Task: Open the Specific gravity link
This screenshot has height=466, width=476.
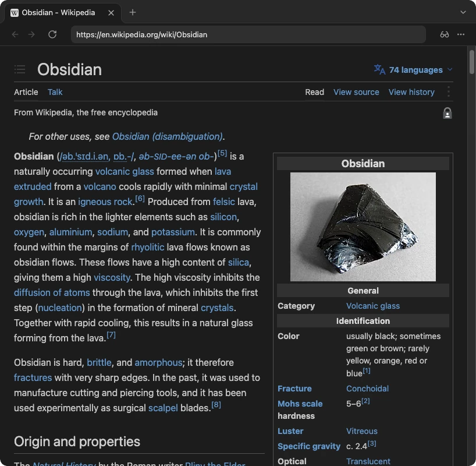Action: coord(309,447)
